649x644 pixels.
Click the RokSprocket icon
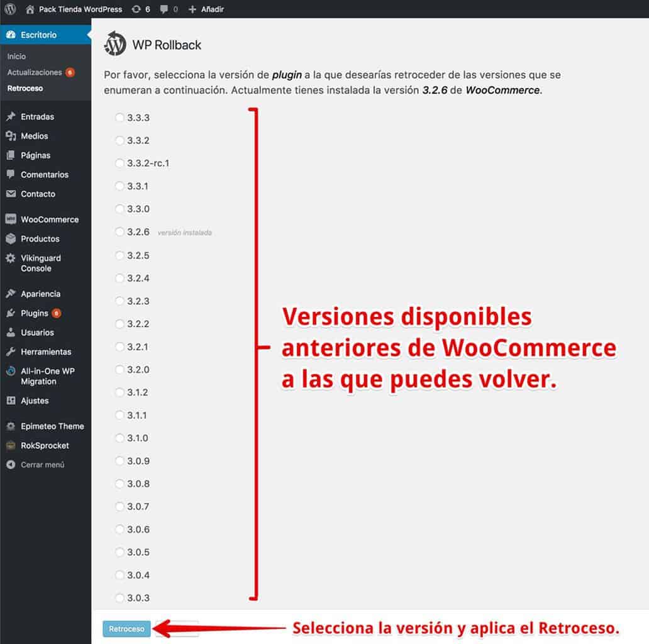coord(11,445)
